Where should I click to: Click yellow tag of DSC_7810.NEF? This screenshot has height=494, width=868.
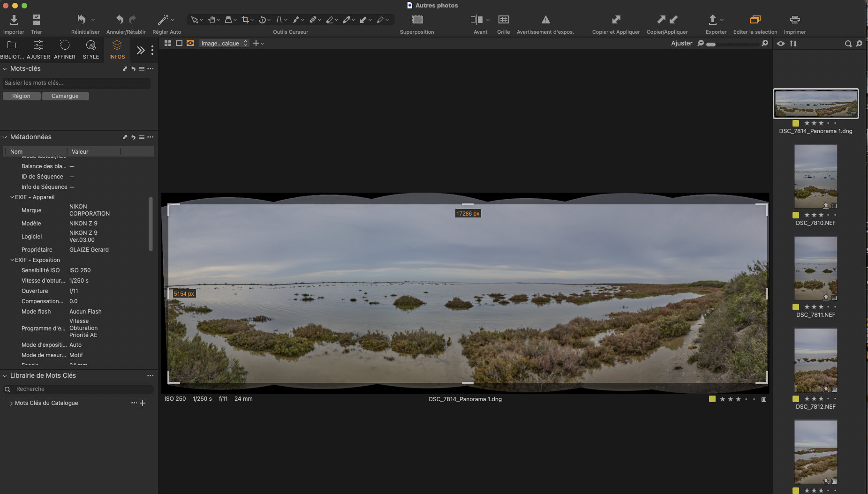[x=795, y=215]
